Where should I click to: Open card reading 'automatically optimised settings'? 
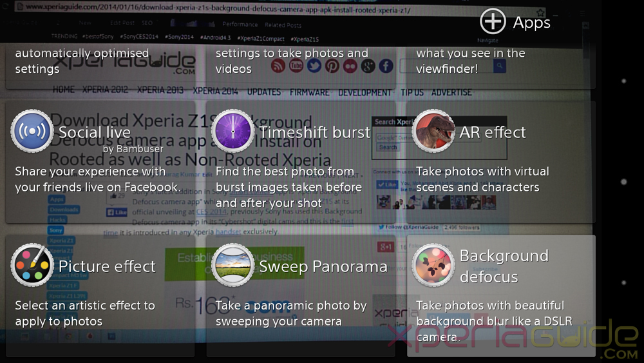100,66
